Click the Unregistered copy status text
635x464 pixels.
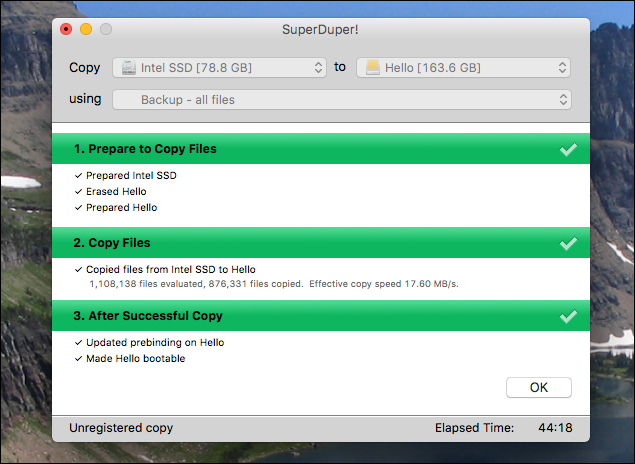click(121, 428)
